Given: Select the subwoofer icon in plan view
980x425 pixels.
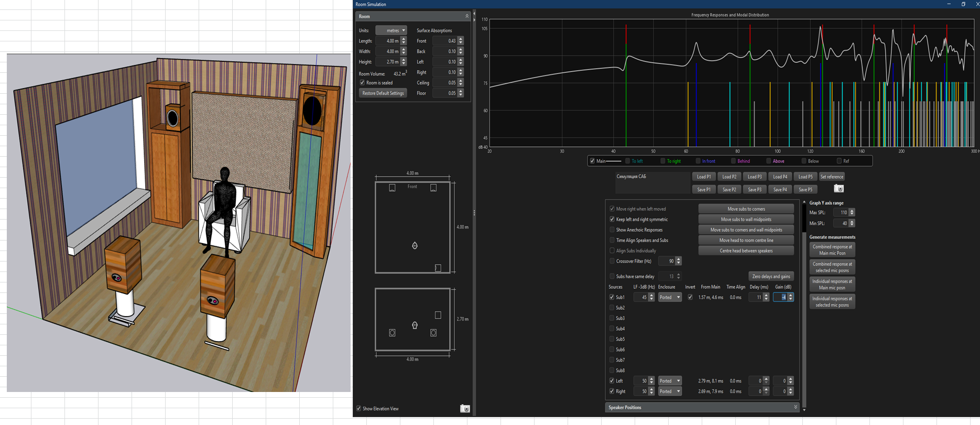Looking at the screenshot, I should click(438, 268).
